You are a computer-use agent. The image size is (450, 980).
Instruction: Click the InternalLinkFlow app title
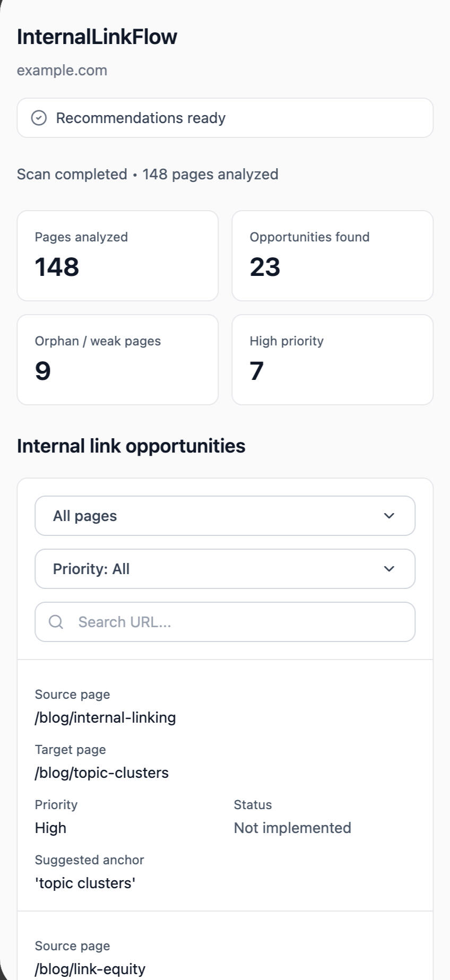point(97,37)
